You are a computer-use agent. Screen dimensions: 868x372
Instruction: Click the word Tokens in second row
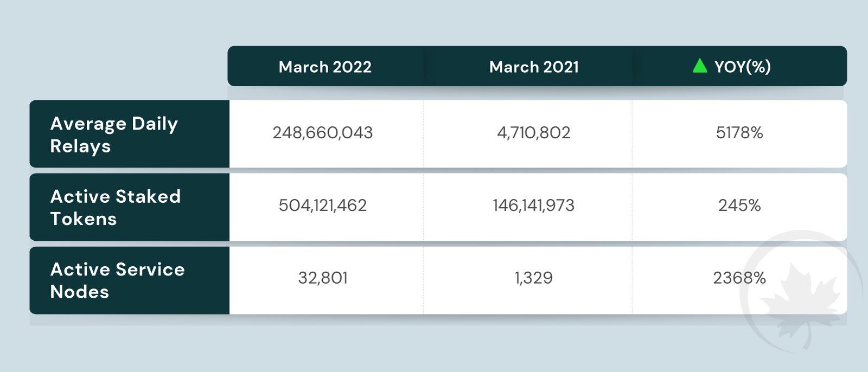coord(84,219)
